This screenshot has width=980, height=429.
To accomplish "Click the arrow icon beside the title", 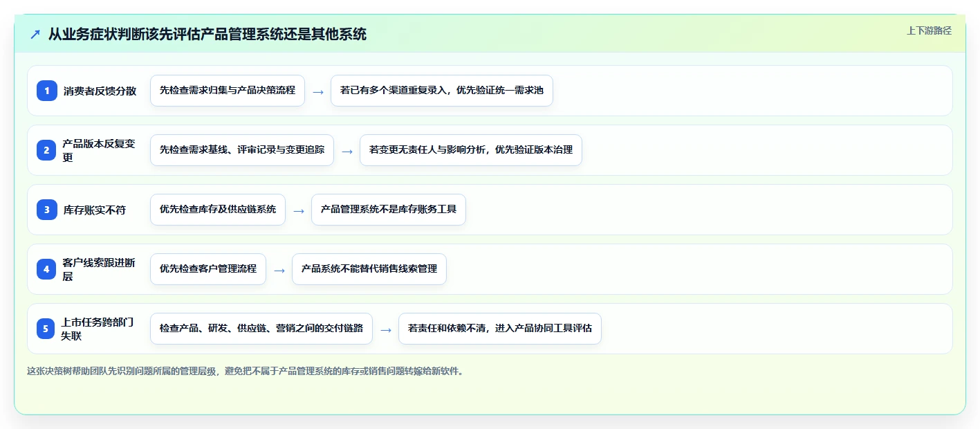I will [35, 34].
